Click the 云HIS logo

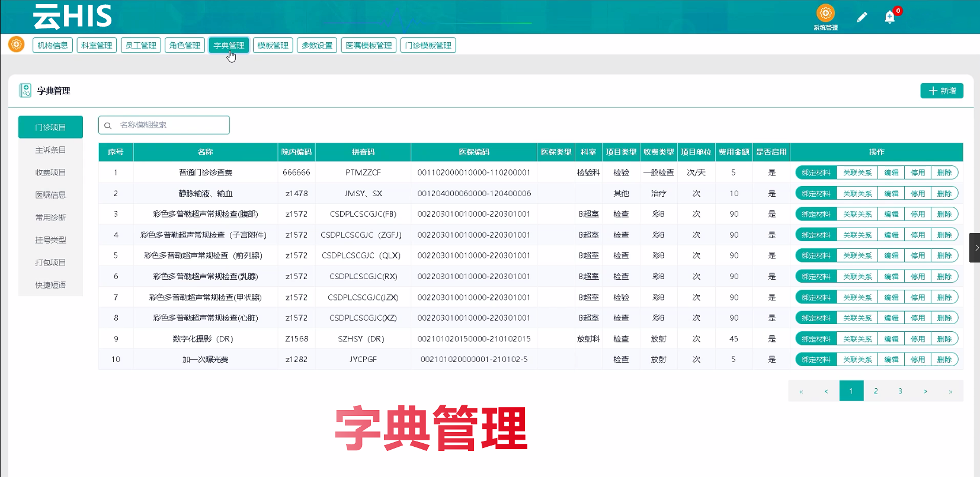[72, 17]
